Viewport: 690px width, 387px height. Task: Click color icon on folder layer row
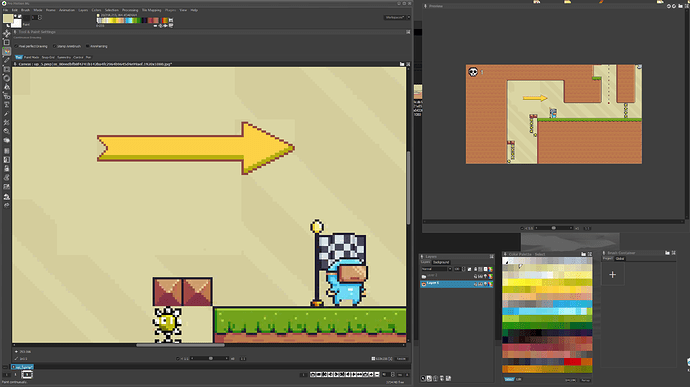490,276
